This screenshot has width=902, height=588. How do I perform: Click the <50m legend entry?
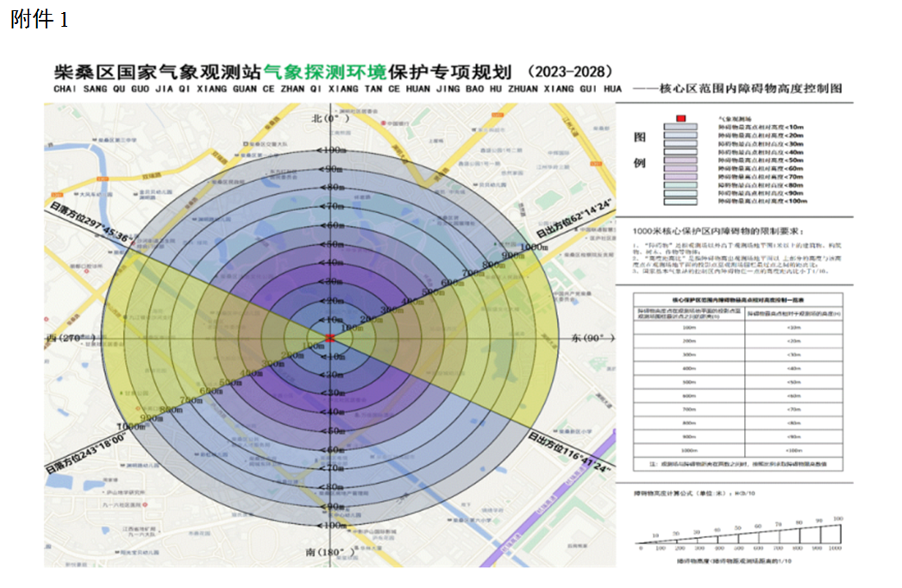pos(762,160)
